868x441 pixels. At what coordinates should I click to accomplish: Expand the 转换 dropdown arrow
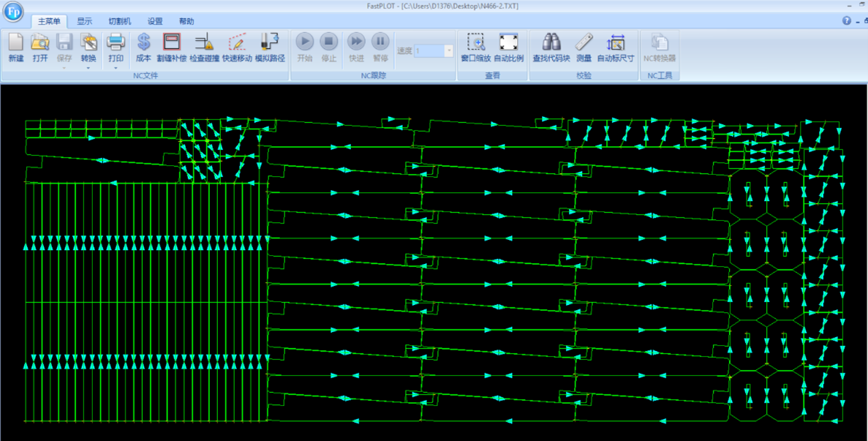click(88, 68)
